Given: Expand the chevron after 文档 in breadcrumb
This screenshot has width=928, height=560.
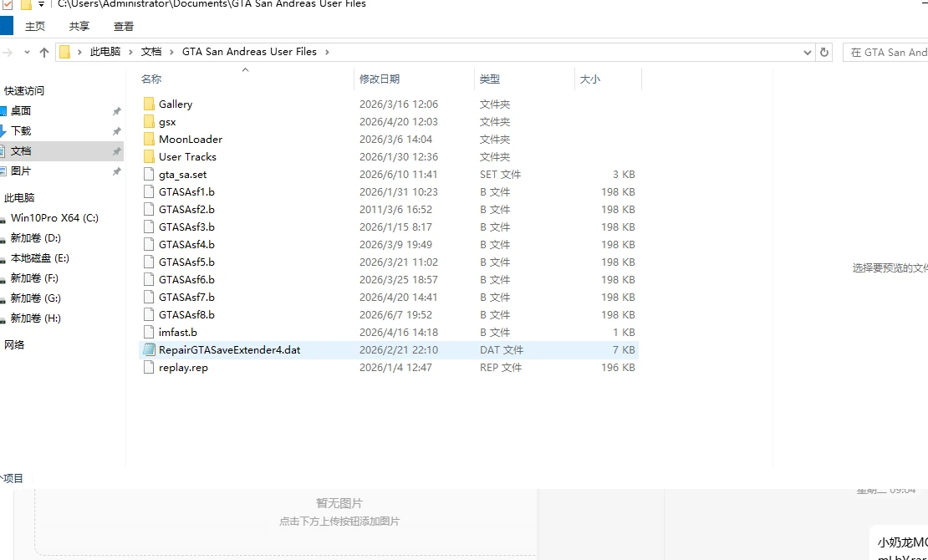Looking at the screenshot, I should click(171, 52).
